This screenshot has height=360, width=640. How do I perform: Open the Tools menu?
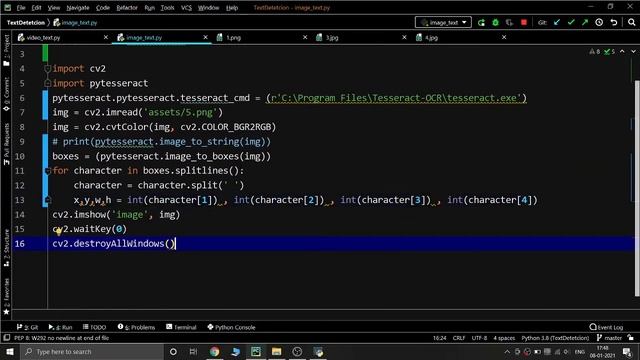pos(167,8)
